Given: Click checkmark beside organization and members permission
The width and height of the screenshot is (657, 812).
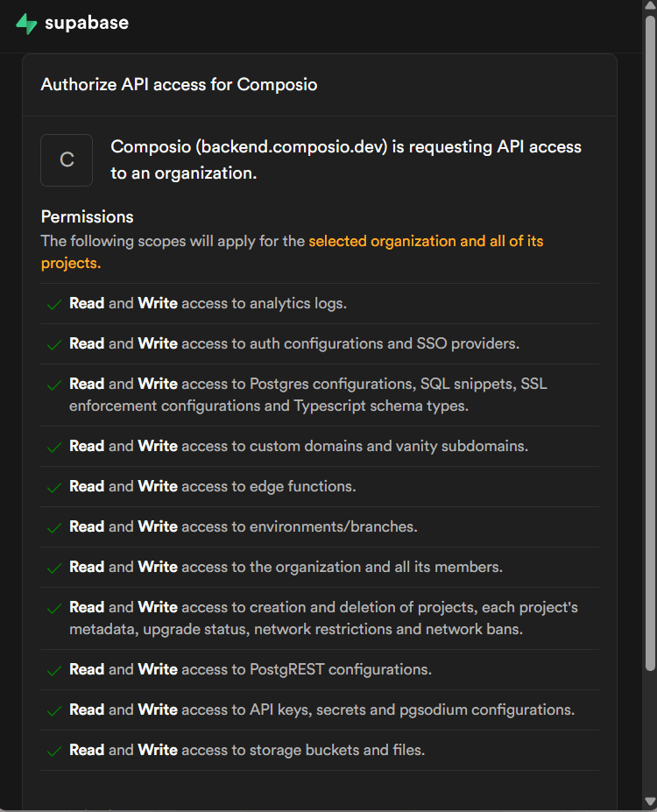Looking at the screenshot, I should 54,568.
